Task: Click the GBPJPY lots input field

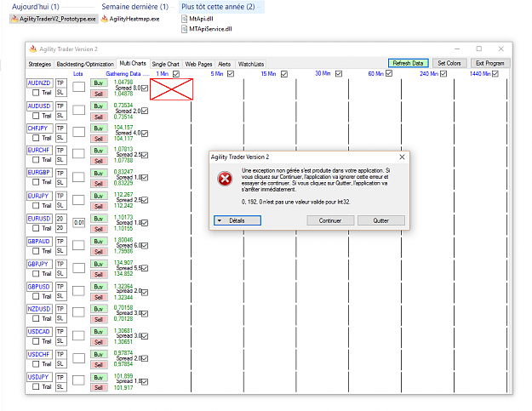Action: point(78,268)
